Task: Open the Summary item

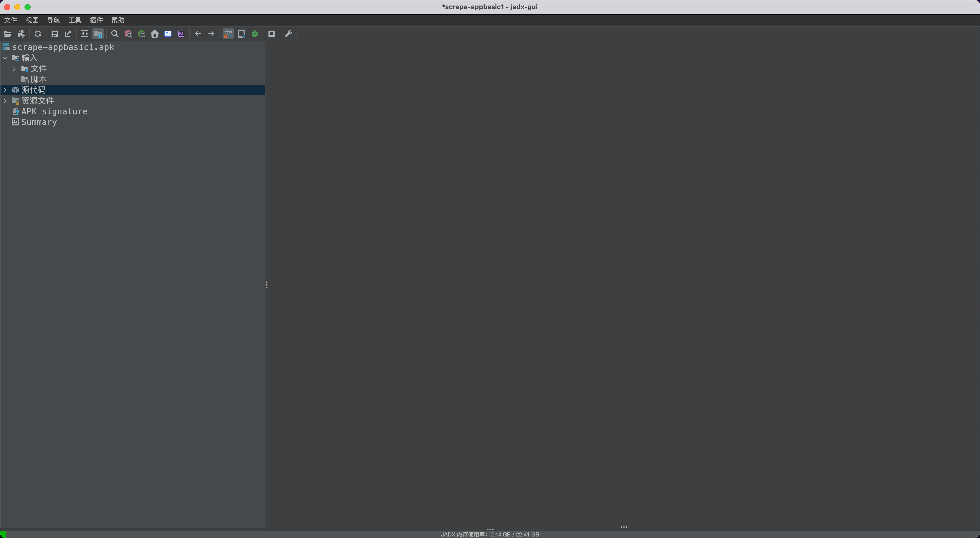Action: tap(39, 122)
